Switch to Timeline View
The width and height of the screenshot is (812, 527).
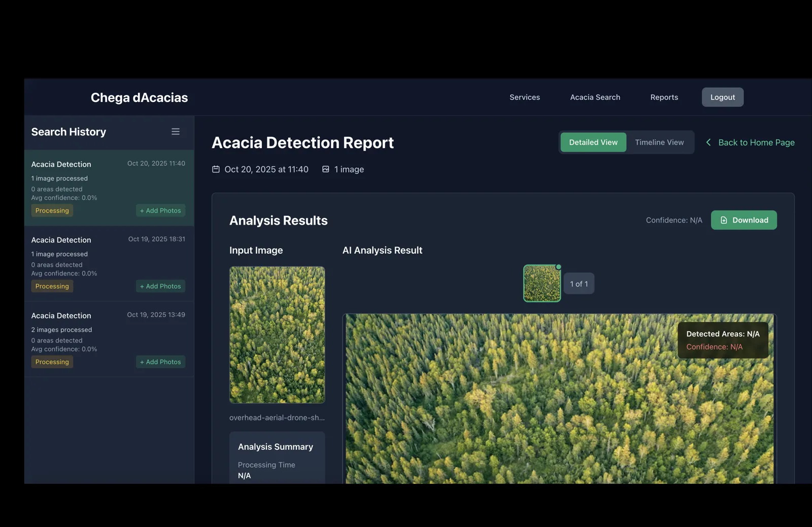659,143
